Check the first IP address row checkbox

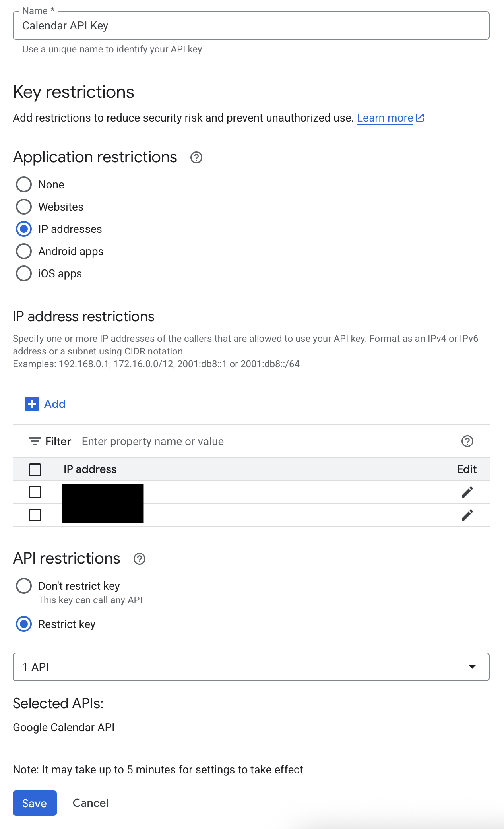(35, 492)
